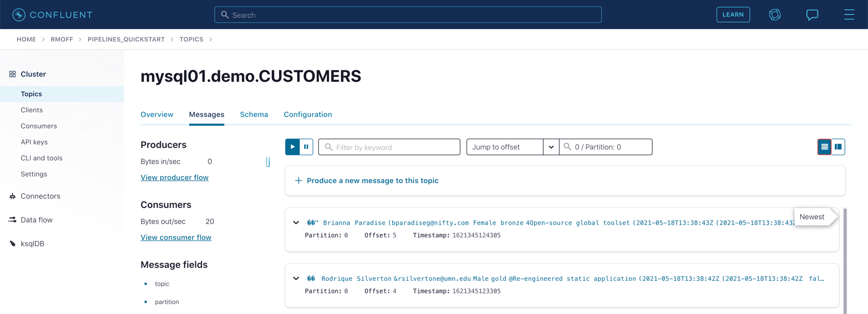Click Timestamp 1621345123305 value

(x=476, y=291)
